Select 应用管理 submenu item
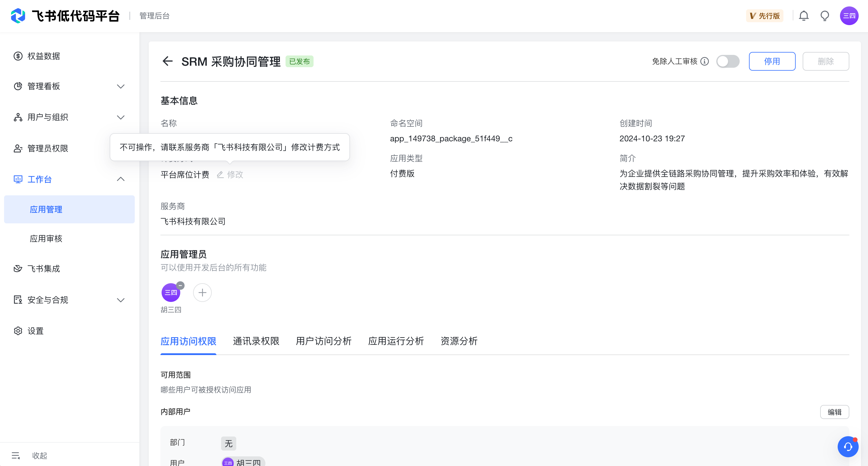The image size is (868, 466). tap(69, 209)
